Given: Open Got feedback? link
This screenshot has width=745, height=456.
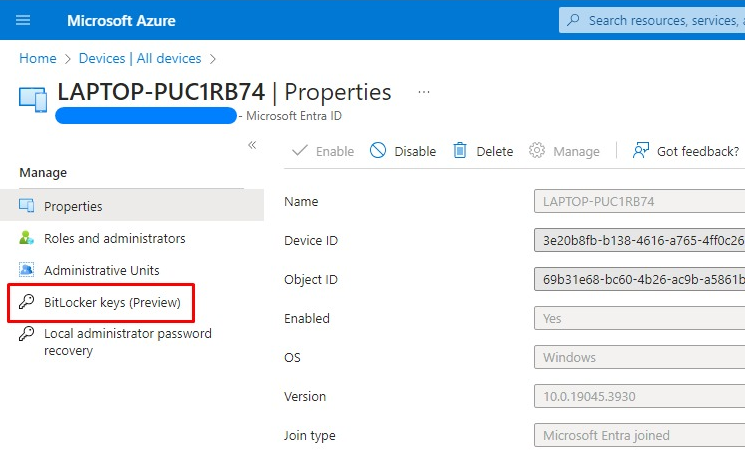Looking at the screenshot, I should point(686,151).
